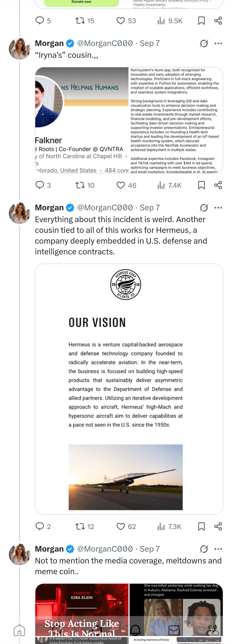232x644 pixels.
Task: Open more options on "Iryna's" cousin tweet
Action: coord(218,43)
